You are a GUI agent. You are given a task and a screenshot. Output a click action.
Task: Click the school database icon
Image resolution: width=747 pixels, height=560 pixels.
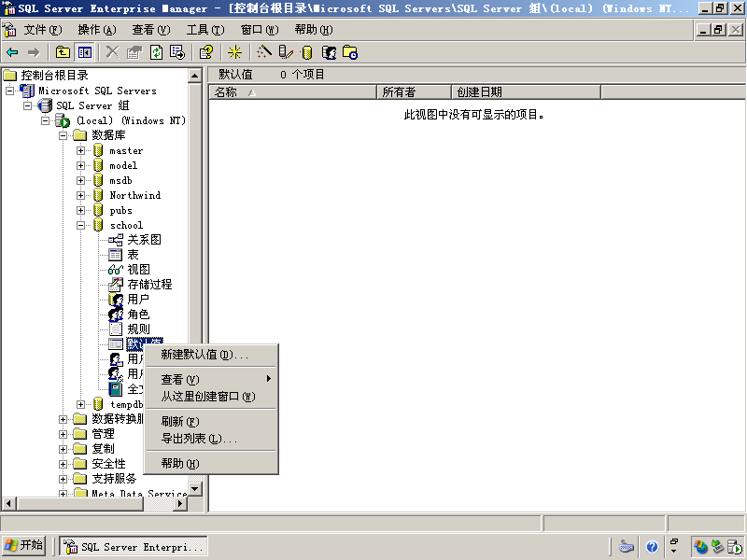point(98,225)
